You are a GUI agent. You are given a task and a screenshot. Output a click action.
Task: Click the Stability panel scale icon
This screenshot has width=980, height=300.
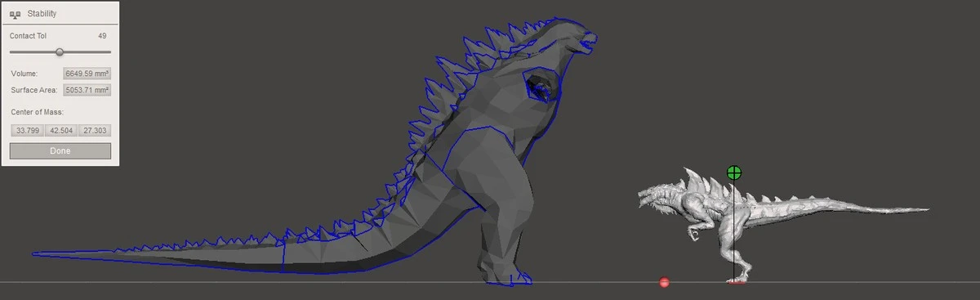point(15,14)
